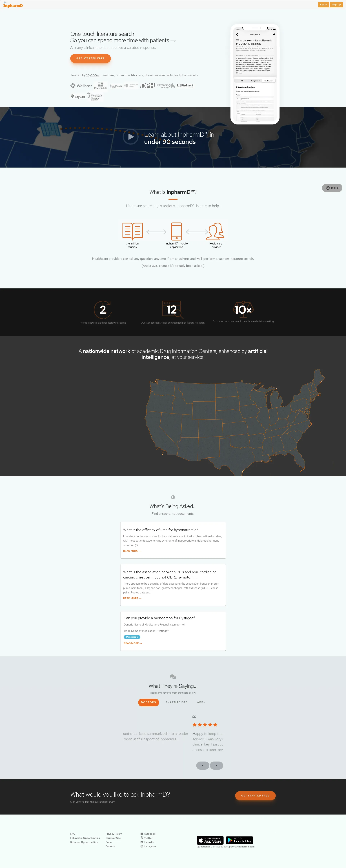The width and height of the screenshot is (346, 868).
Task: Click the top Get Started Free button
Action: click(x=90, y=58)
